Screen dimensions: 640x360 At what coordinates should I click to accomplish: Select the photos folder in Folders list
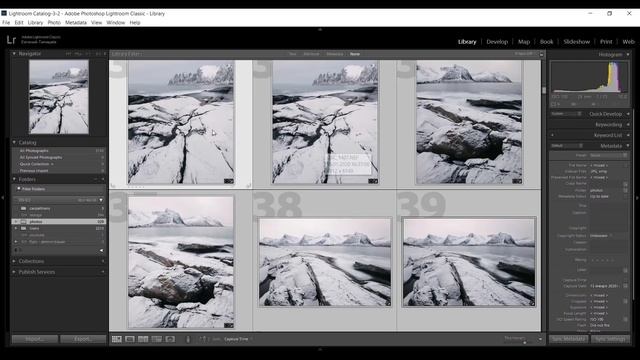[x=58, y=222]
